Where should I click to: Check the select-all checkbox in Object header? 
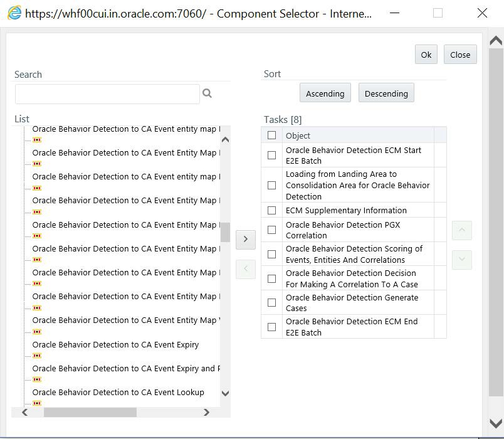[271, 134]
